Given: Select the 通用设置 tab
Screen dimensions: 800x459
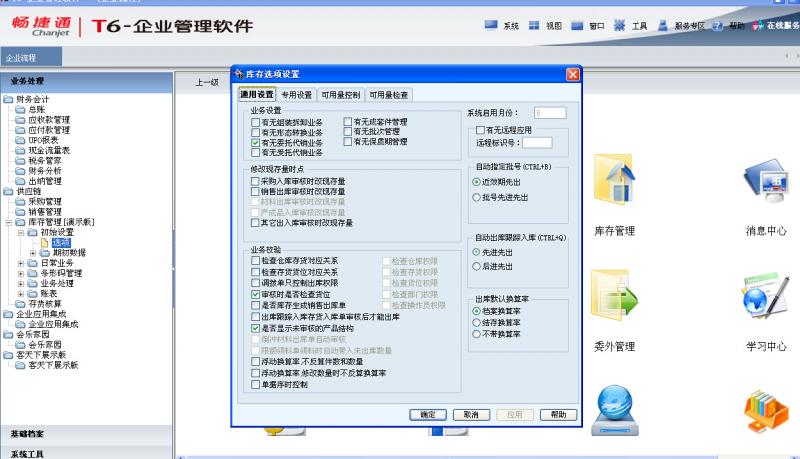Looking at the screenshot, I should (257, 94).
